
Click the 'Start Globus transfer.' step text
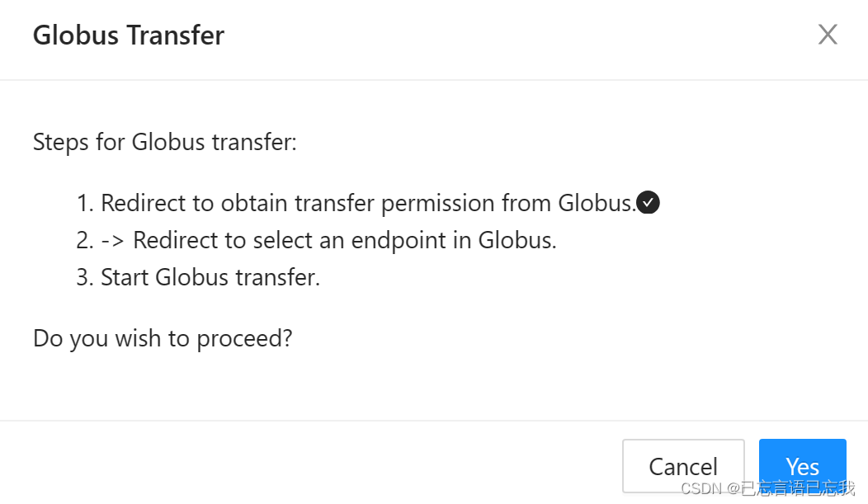pos(210,277)
